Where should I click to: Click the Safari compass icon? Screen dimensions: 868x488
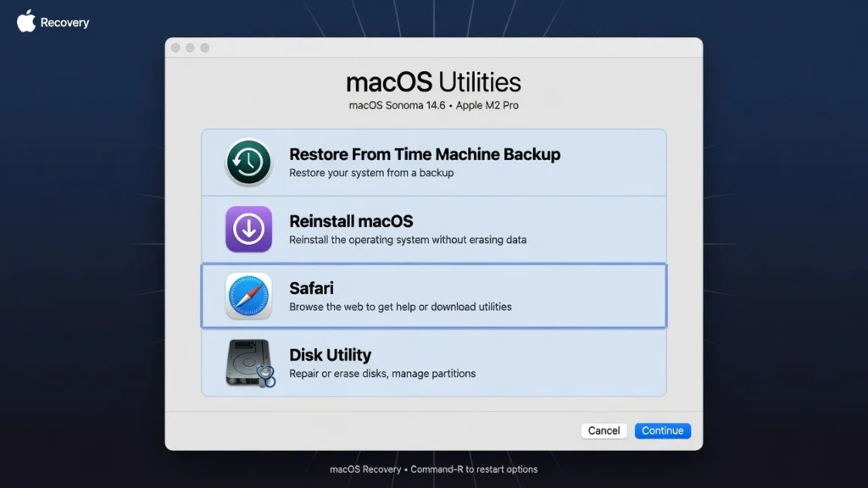point(248,296)
